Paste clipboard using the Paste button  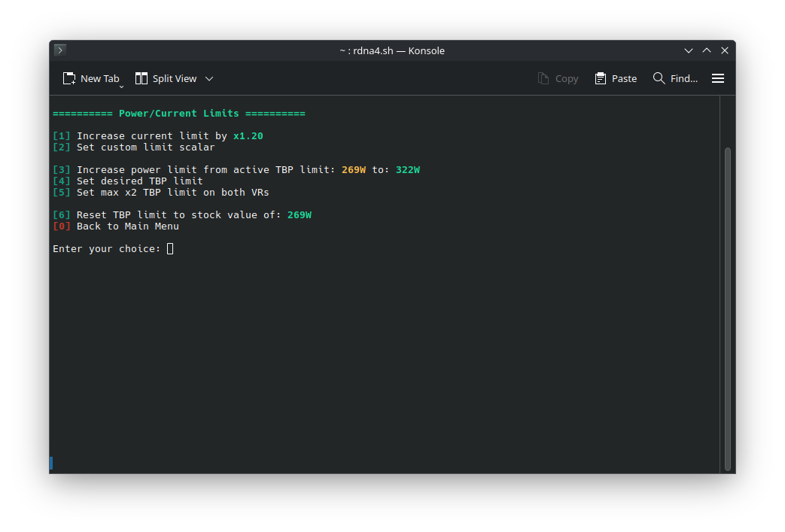[x=616, y=78]
